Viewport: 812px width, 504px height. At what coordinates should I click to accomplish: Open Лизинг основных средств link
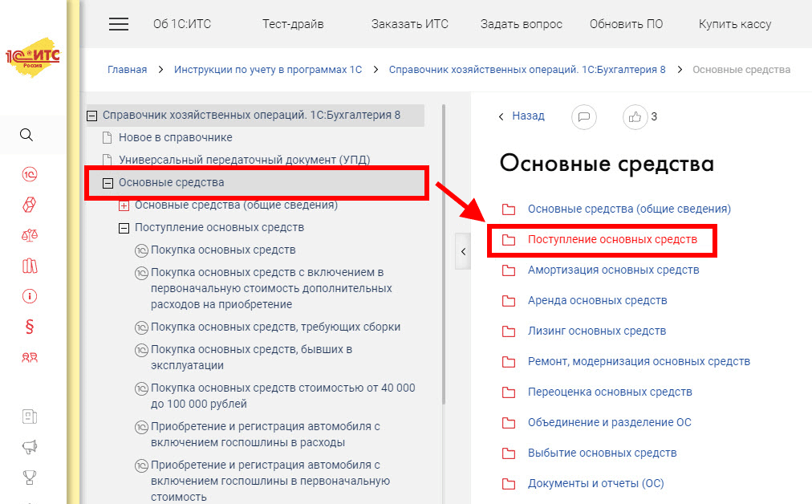(597, 331)
